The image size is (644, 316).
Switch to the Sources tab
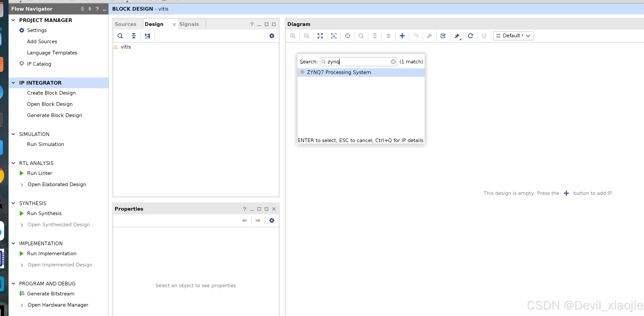(126, 24)
